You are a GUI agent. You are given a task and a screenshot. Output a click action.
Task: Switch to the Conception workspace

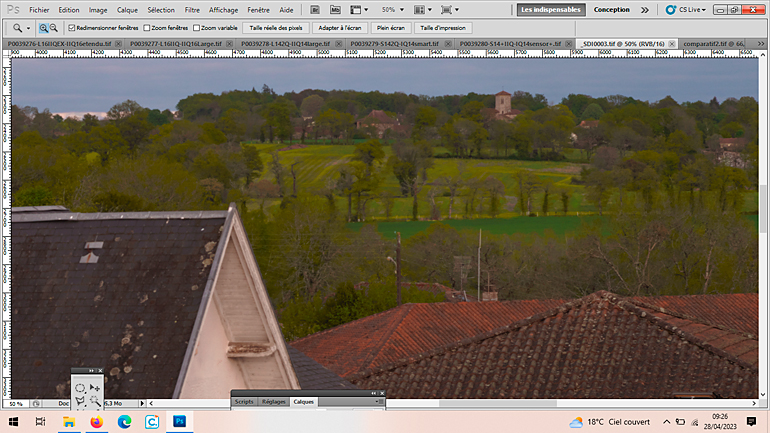tap(611, 10)
